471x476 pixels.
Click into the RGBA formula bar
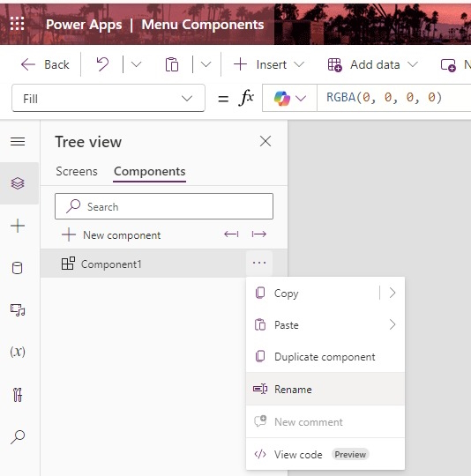point(394,98)
